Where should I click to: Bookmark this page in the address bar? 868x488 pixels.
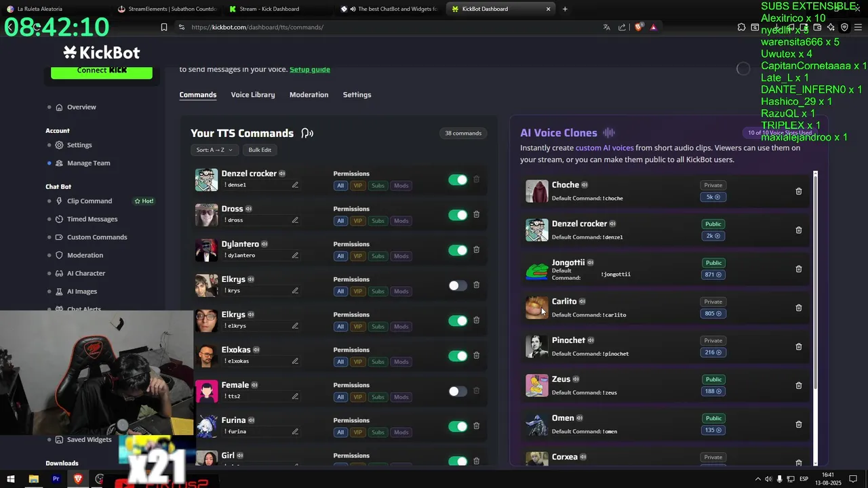coord(163,27)
